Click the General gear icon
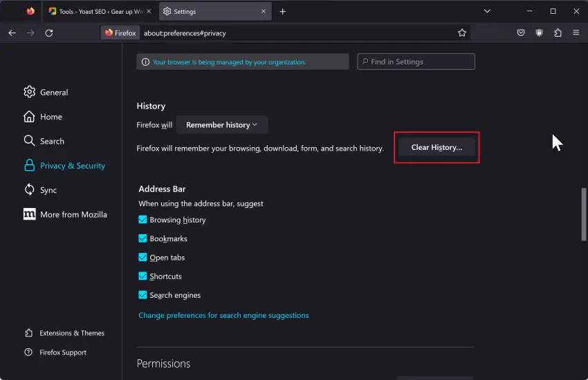The width and height of the screenshot is (588, 380). (29, 92)
